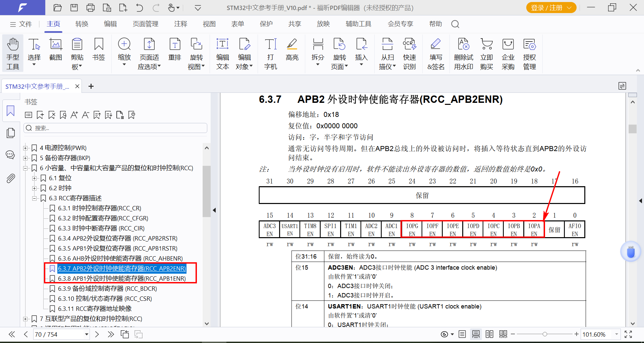This screenshot has height=343, width=644.
Task: Open the 页面管理 ribbon tab
Action: point(146,24)
